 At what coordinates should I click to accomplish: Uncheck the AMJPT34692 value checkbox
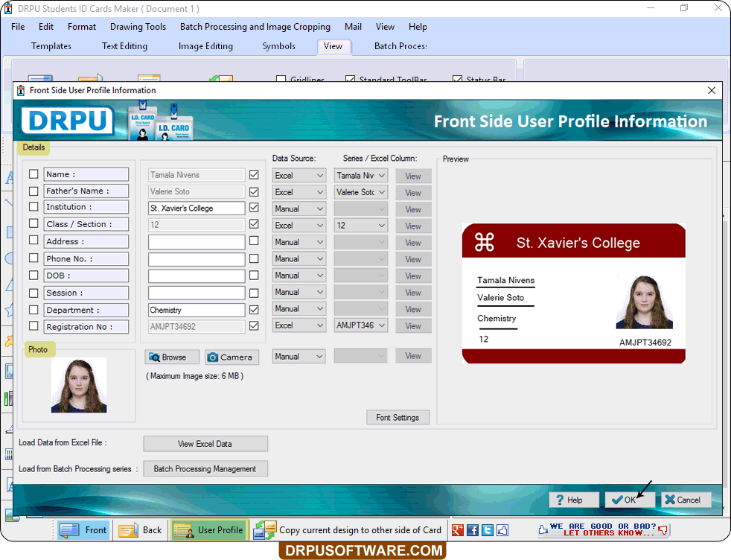254,325
